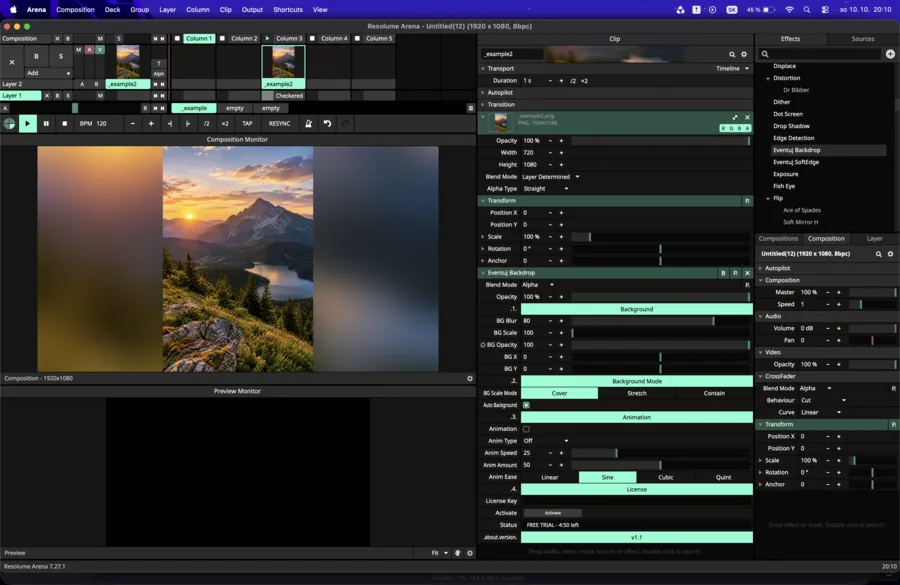Select Stretch BG scale mode
This screenshot has width=900, height=585.
tap(637, 394)
